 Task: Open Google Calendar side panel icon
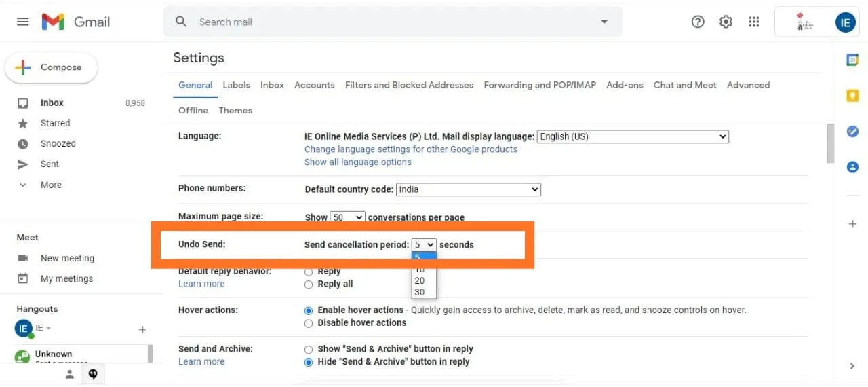coord(852,60)
